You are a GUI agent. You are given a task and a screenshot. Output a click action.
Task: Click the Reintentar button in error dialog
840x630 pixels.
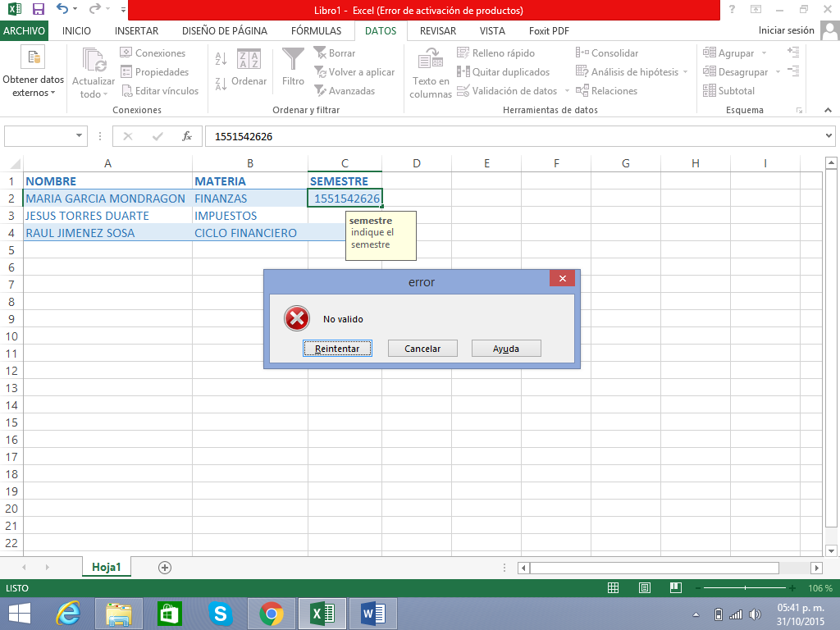[x=337, y=349]
